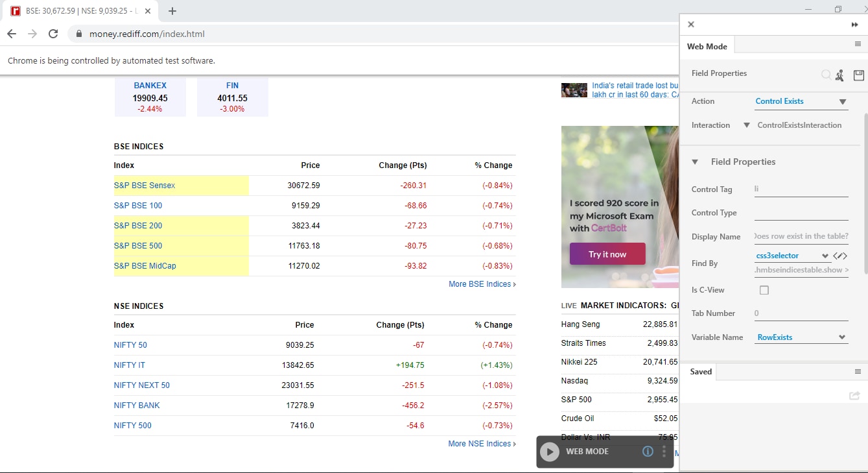Click the Nasdaq market indicator row

619,381
